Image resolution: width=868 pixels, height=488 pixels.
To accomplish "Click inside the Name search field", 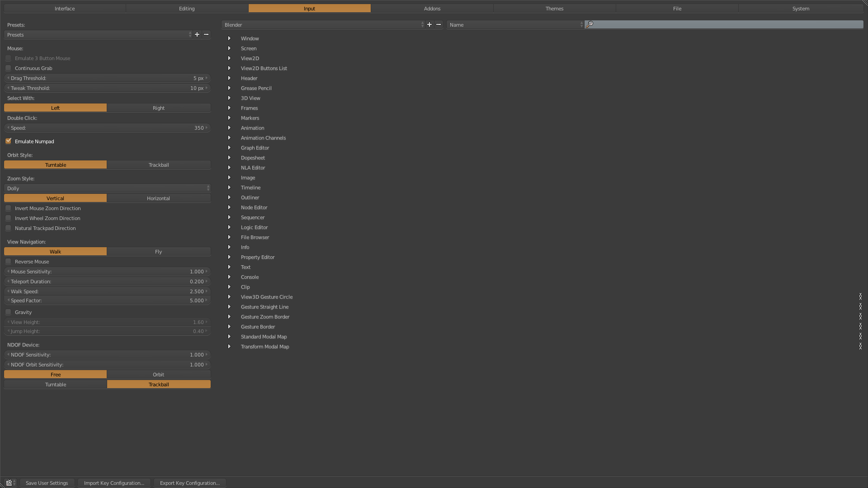I will 511,25.
